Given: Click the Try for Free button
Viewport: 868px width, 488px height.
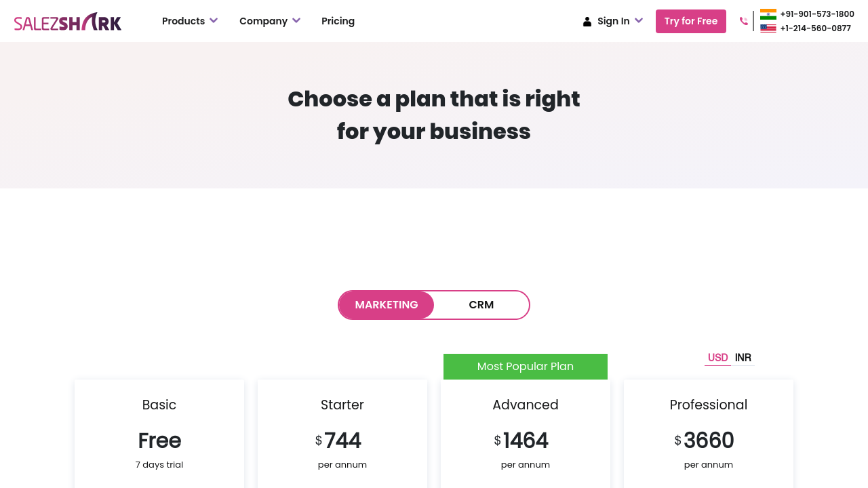Looking at the screenshot, I should click(691, 21).
